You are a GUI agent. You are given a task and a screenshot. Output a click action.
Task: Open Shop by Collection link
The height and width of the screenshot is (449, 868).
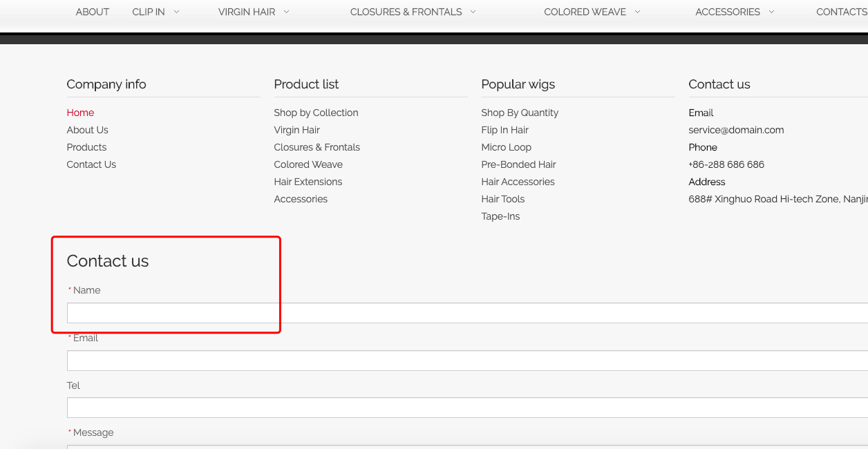tap(316, 113)
